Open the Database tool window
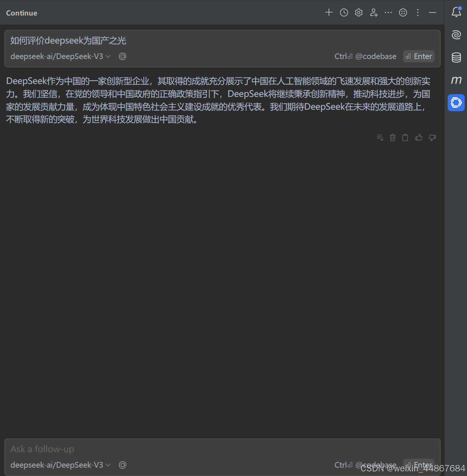This screenshot has height=476, width=467. 456,58
